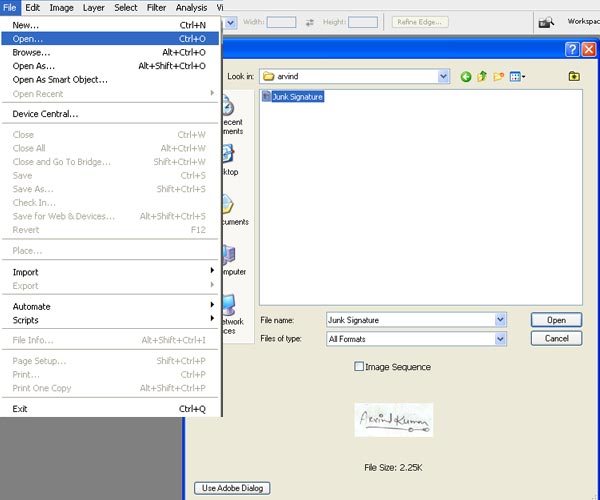This screenshot has width=600, height=500.
Task: Open the Workspace menu button
Action: (x=583, y=21)
